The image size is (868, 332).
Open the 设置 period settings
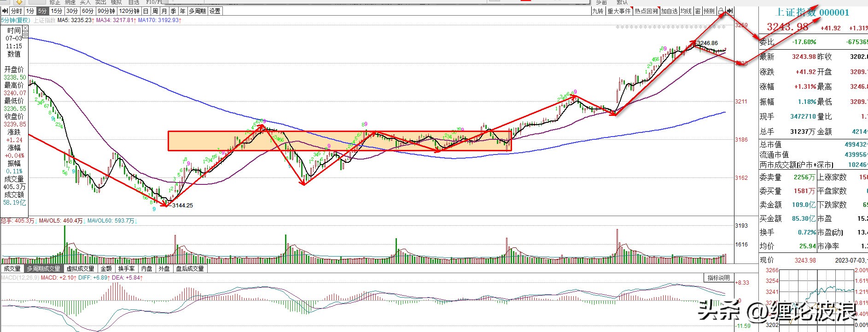[215, 11]
